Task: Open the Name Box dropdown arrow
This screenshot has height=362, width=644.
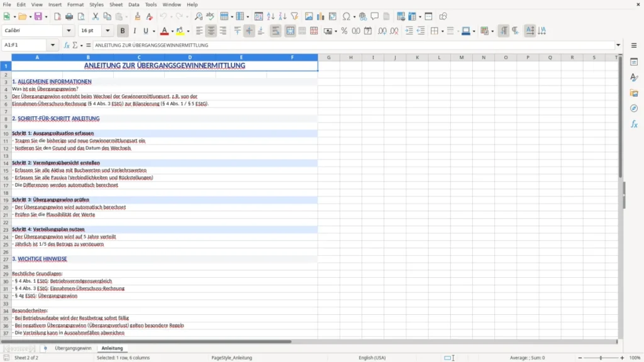Action: 53,45
